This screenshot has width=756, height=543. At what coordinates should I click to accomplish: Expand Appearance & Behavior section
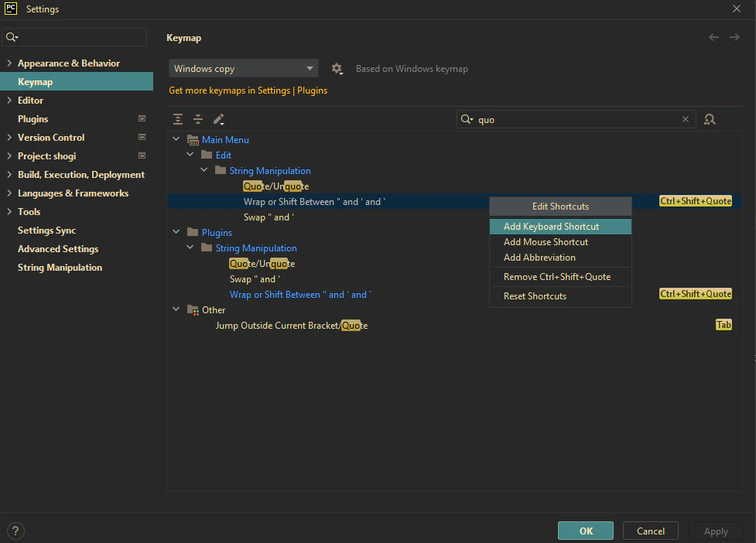[x=9, y=63]
